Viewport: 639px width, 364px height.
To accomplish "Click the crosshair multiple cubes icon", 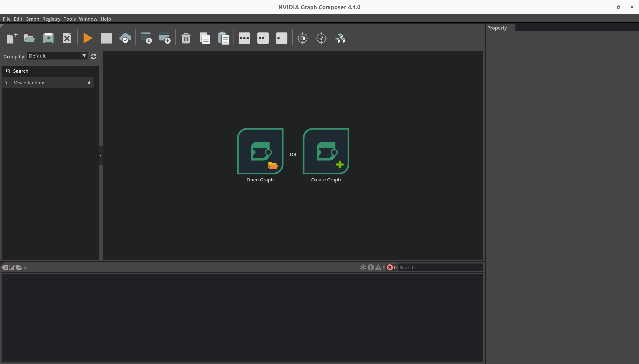I will pos(321,38).
